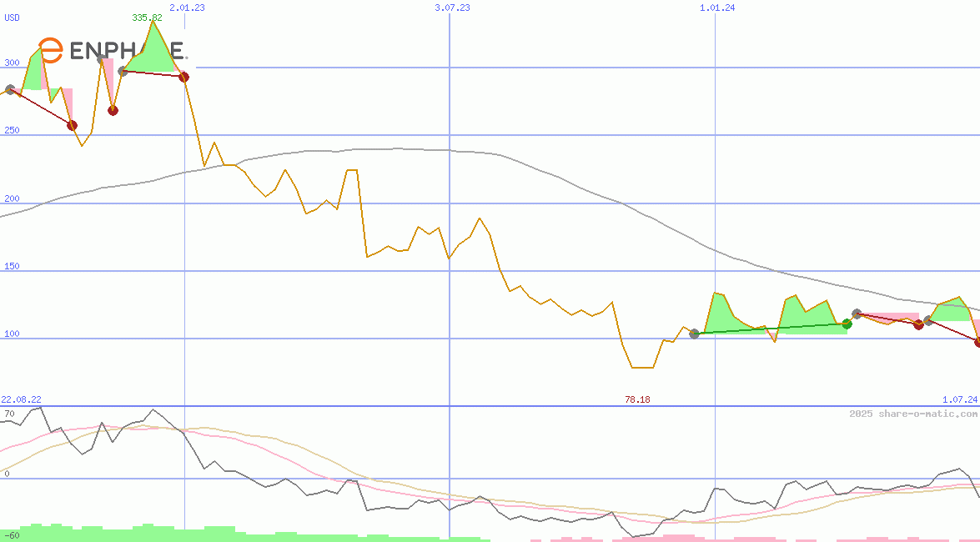Click the gray entry marker at chart's left edge
The height and width of the screenshot is (542, 980).
pyautogui.click(x=10, y=90)
